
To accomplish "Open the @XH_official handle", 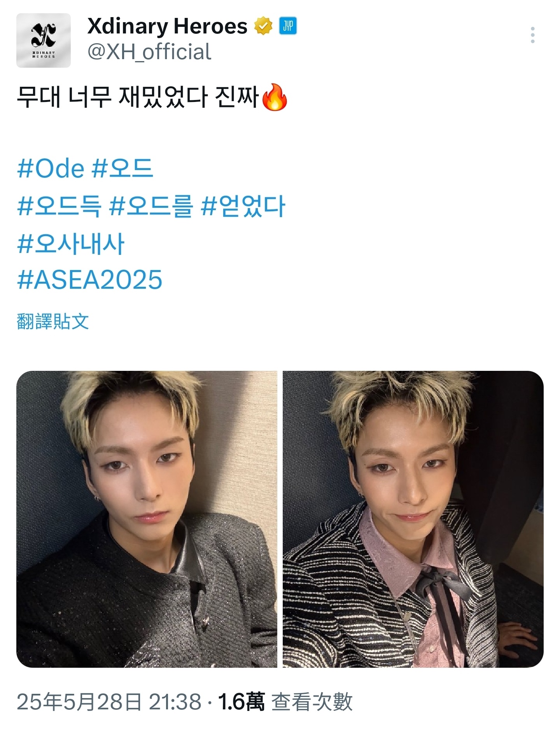I will click(149, 52).
